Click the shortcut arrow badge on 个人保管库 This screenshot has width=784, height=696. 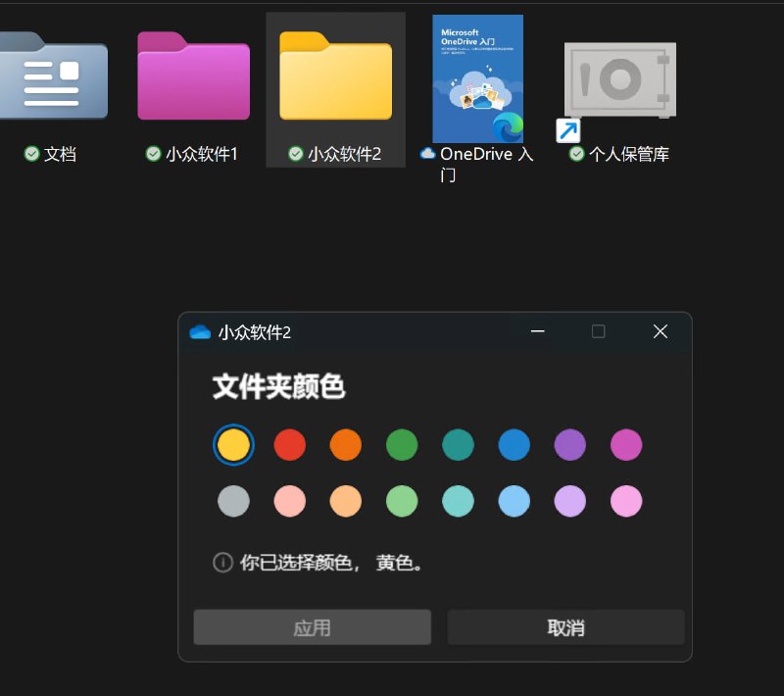pyautogui.click(x=567, y=130)
